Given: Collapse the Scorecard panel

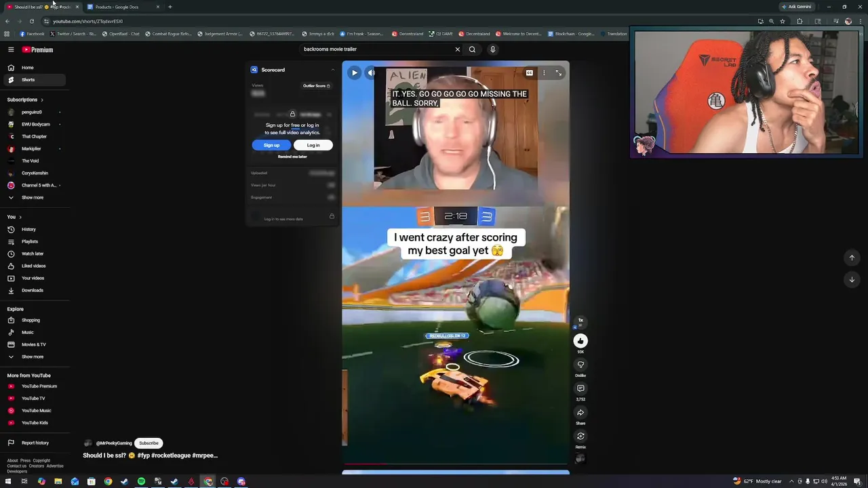Looking at the screenshot, I should pos(332,70).
